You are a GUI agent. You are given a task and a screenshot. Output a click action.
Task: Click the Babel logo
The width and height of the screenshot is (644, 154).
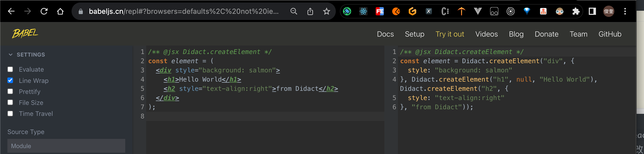25,34
